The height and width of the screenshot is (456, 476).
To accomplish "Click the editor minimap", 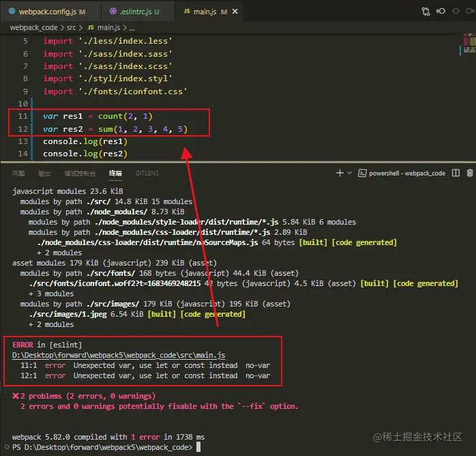I will point(468,43).
